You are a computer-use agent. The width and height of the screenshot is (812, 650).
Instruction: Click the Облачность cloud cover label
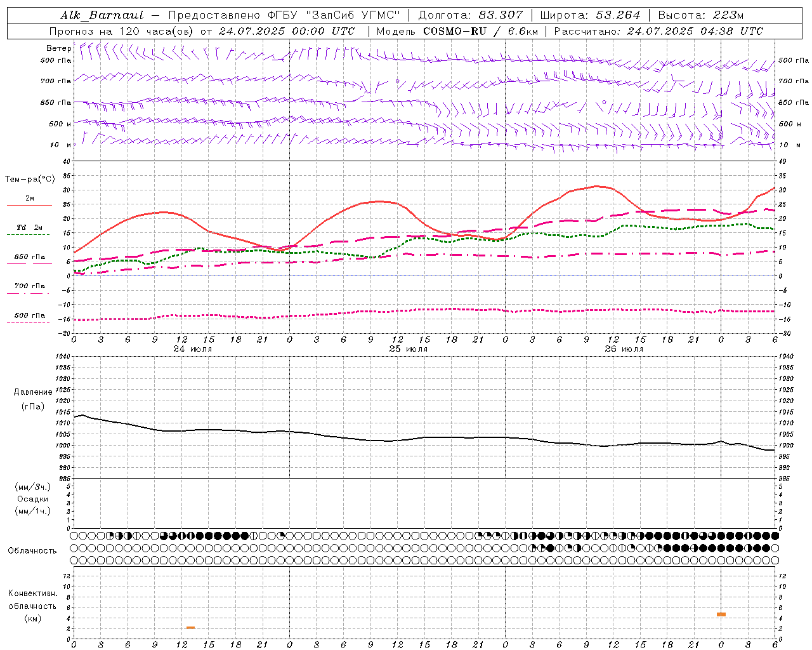[x=32, y=551]
